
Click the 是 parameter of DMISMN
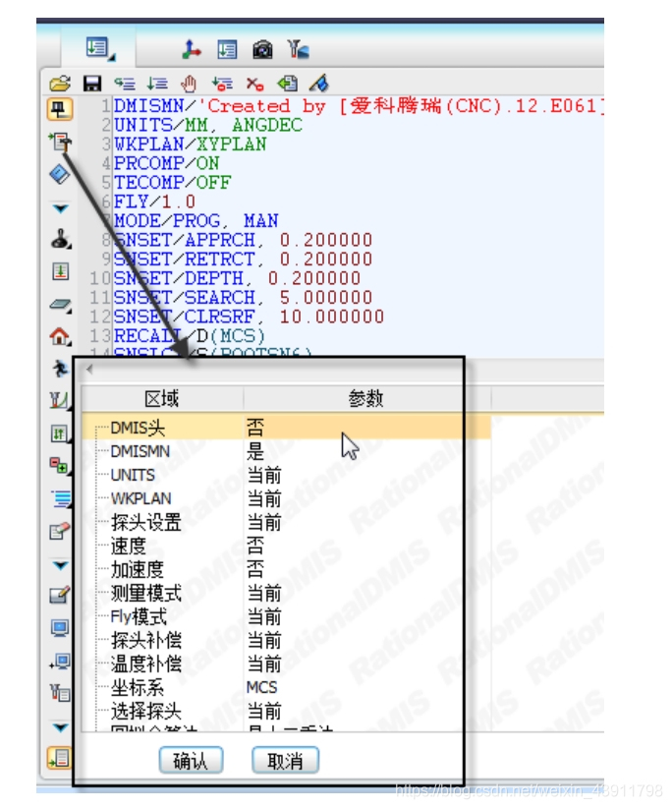tap(255, 451)
